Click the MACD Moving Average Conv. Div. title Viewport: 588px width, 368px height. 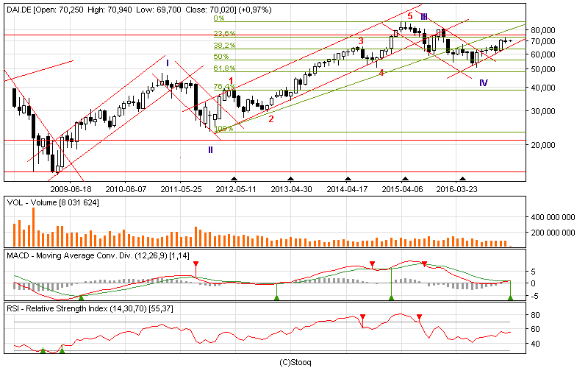98,255
